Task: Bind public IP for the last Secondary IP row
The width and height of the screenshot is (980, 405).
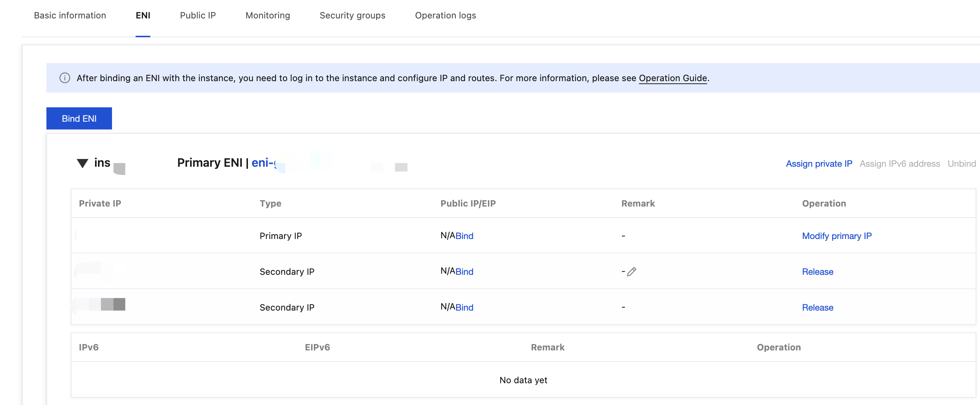Action: pyautogui.click(x=465, y=308)
